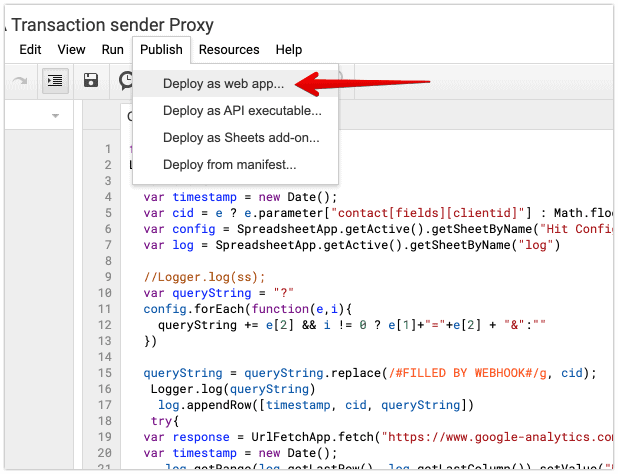
Task: Click line number 15 in gutter
Action: [105, 373]
